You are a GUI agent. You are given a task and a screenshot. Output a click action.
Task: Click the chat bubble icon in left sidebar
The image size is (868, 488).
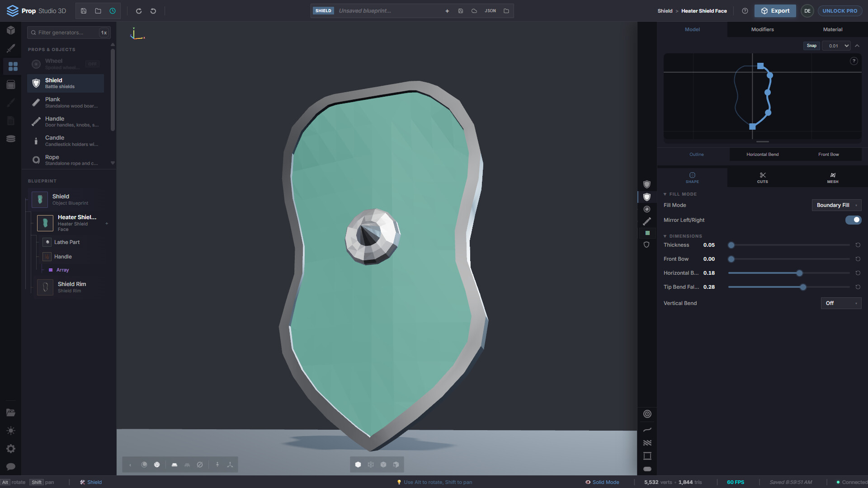click(x=11, y=466)
